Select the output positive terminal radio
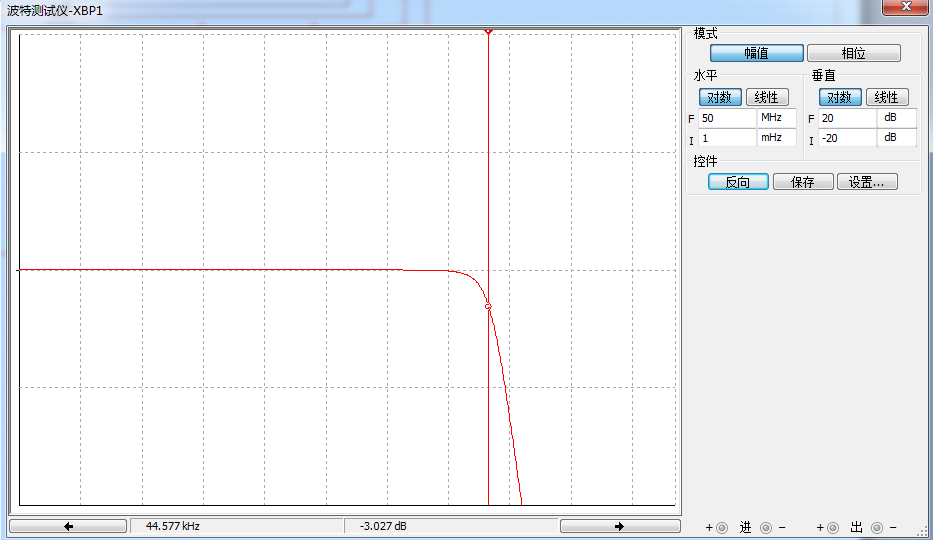This screenshot has width=933, height=540. click(x=833, y=528)
